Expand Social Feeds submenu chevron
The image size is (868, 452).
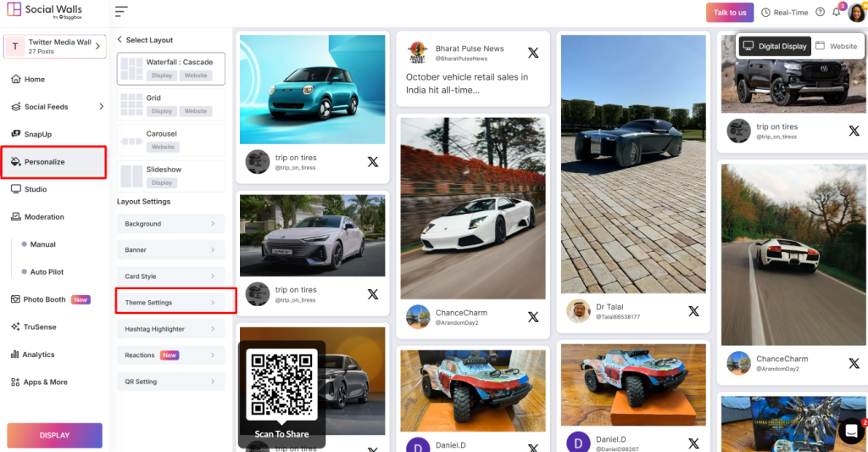pyautogui.click(x=101, y=106)
